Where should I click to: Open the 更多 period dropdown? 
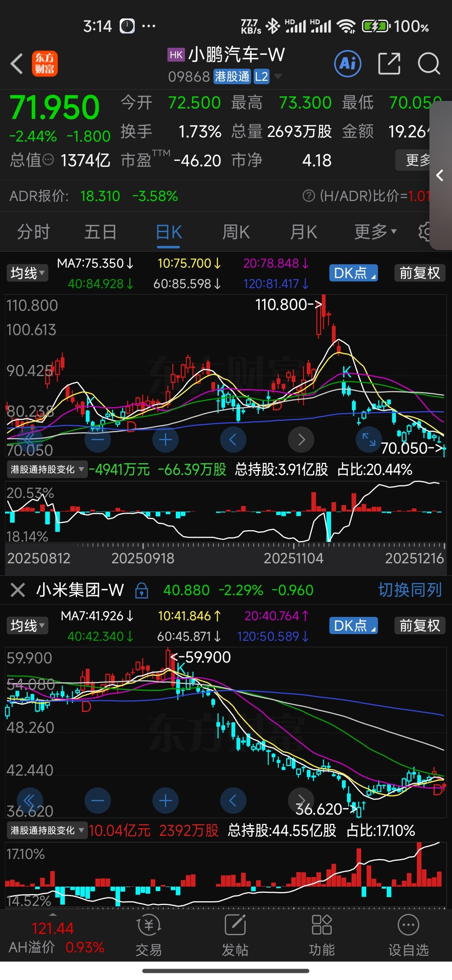375,232
